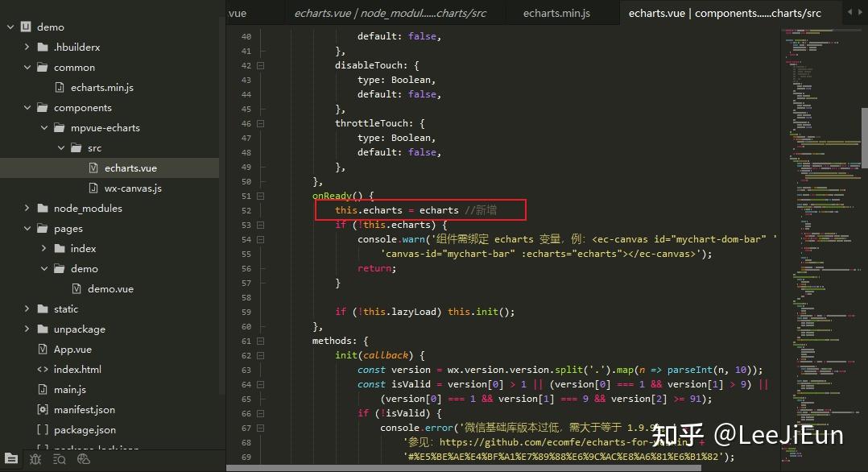Click the Vue icon beside App.vue
The width and height of the screenshot is (868, 472).
[x=42, y=350]
